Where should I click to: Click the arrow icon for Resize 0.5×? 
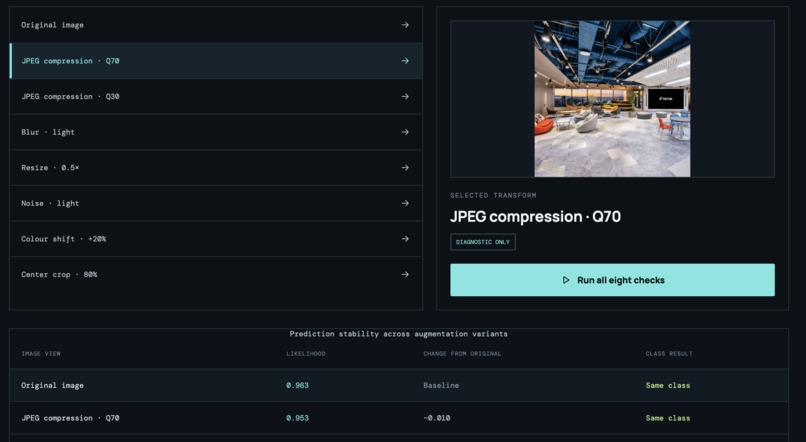(405, 168)
